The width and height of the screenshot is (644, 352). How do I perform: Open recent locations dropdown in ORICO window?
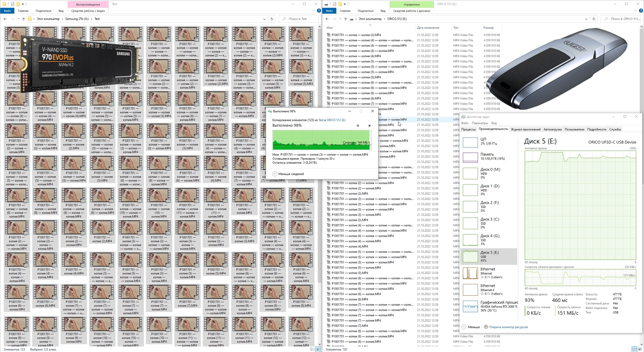coord(340,19)
